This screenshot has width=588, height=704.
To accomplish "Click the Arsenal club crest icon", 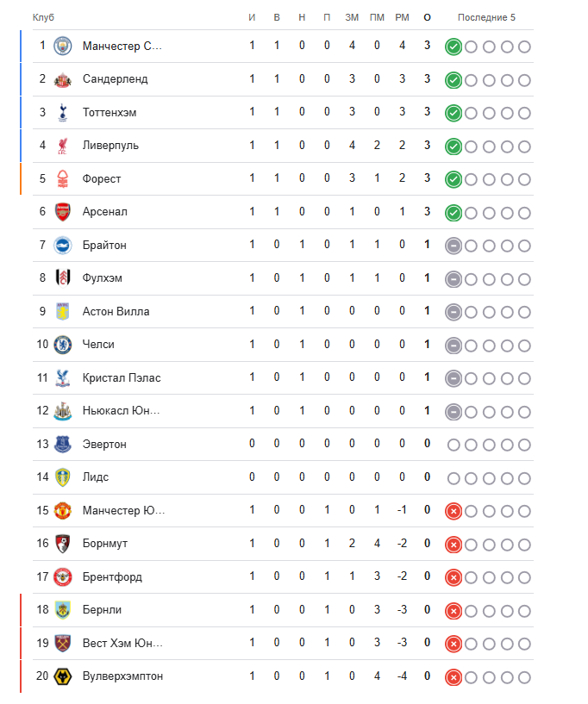I will tap(63, 212).
